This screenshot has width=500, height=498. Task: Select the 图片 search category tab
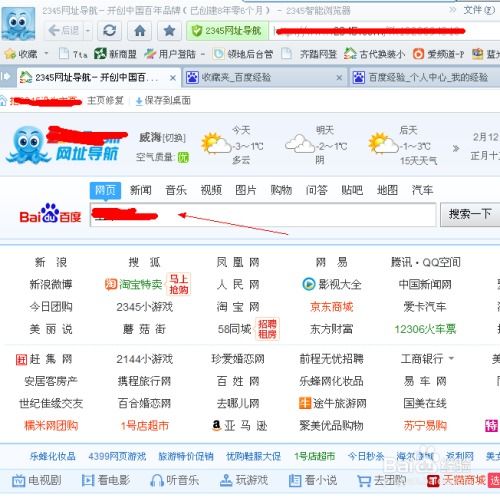pyautogui.click(x=246, y=190)
